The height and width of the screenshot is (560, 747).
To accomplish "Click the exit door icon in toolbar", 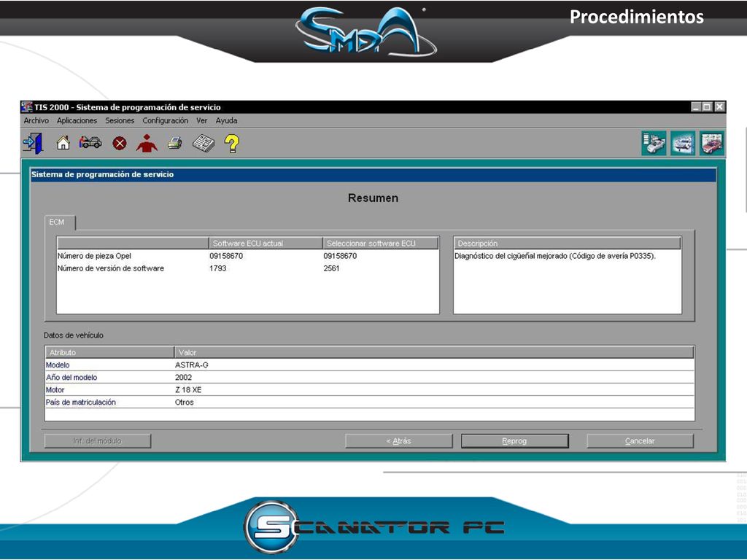I will 33,144.
